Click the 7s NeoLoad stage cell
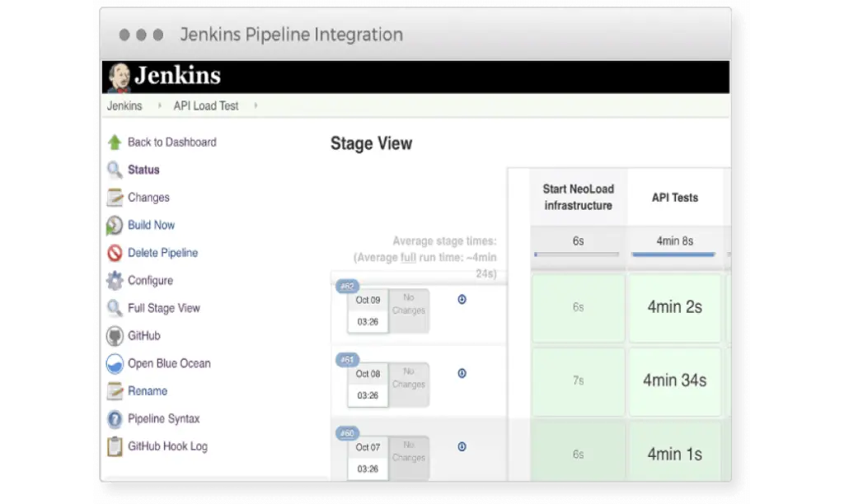This screenshot has width=844, height=504. pos(578,381)
